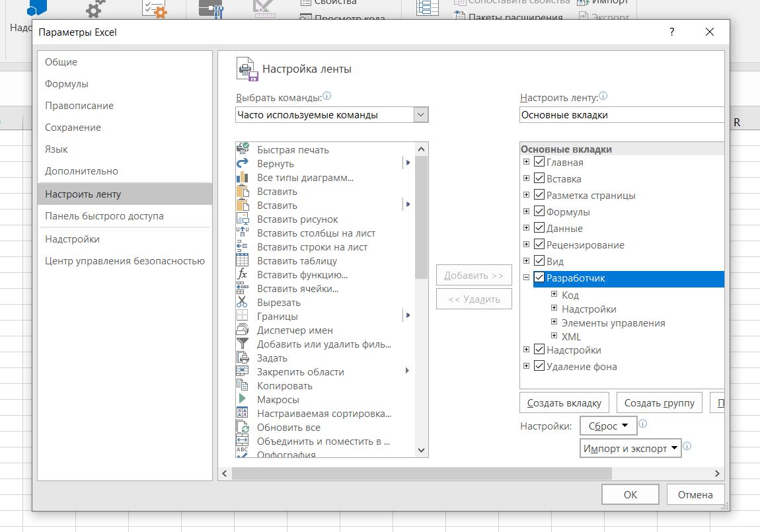Click the fx 'Вставить функцию' icon
The height and width of the screenshot is (532, 760).
243,274
